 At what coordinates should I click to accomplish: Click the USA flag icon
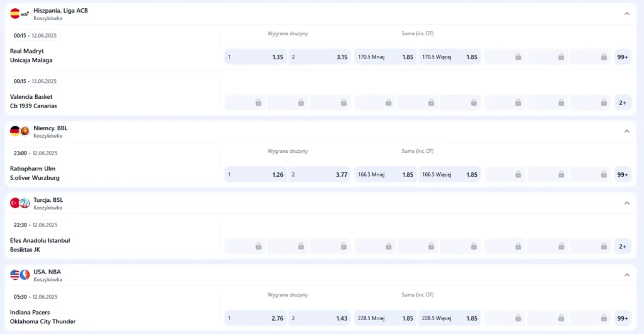[x=15, y=275]
